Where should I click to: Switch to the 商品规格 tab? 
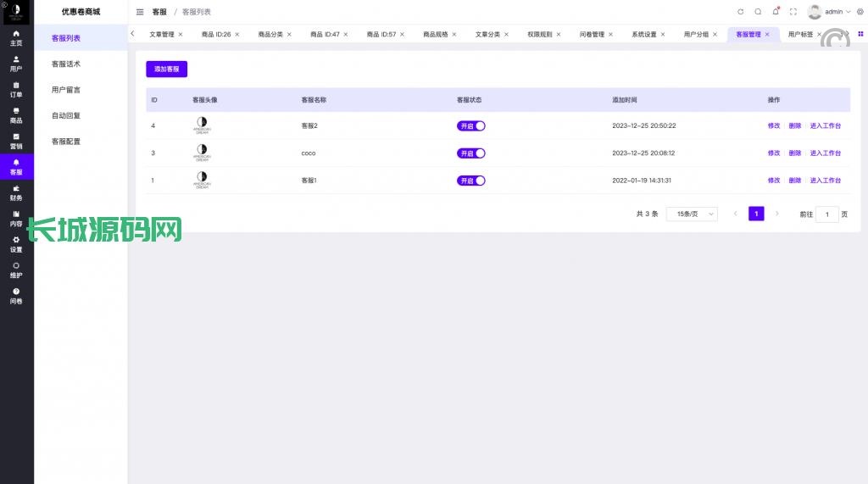coord(435,35)
